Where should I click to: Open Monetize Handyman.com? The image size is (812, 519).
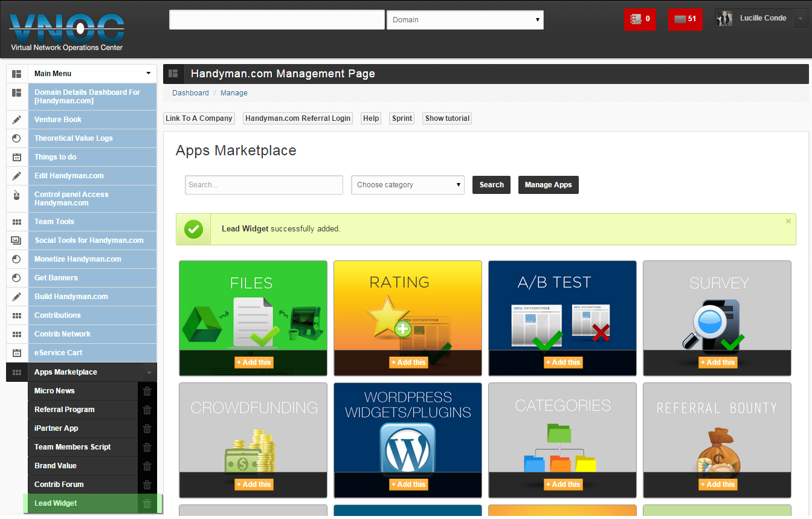(x=92, y=259)
